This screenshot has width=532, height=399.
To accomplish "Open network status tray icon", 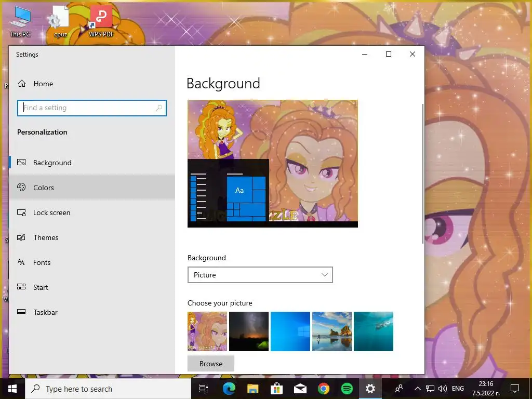I will 430,389.
